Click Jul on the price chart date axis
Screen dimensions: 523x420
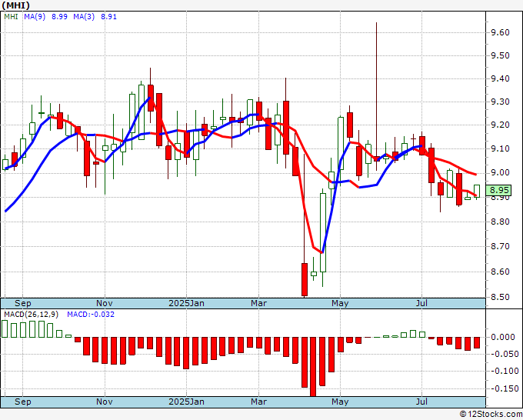422,303
